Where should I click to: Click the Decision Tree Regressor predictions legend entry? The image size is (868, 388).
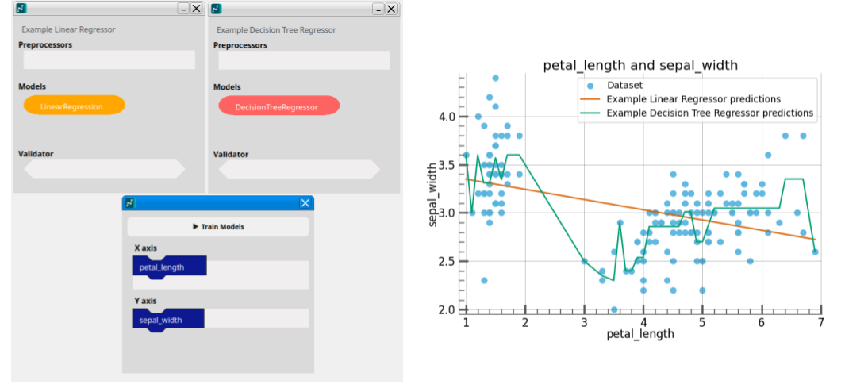(x=698, y=113)
